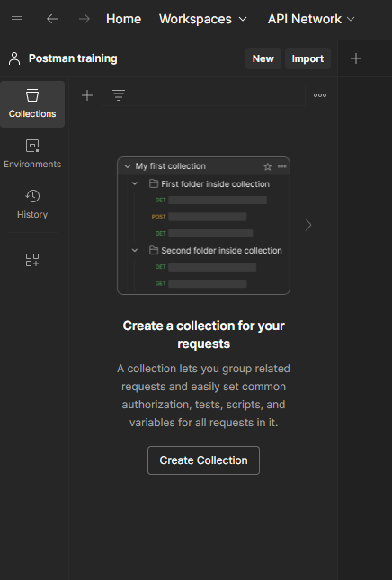
Task: Open the hamburger menu icon
Action: pyautogui.click(x=17, y=19)
